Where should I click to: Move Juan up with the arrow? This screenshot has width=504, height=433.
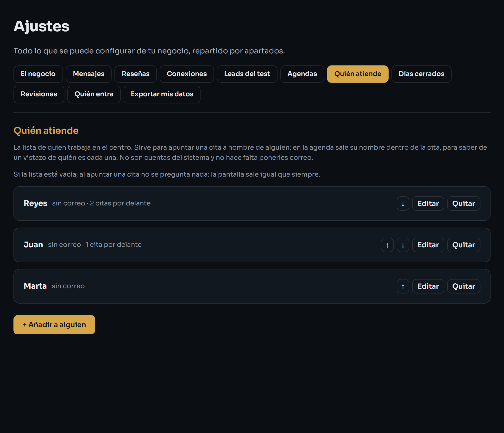point(387,245)
